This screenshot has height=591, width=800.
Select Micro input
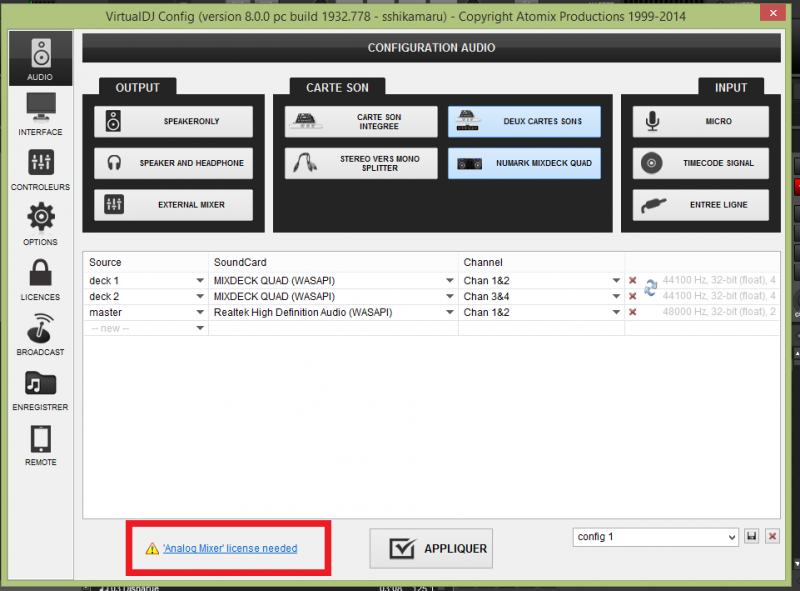(x=701, y=121)
